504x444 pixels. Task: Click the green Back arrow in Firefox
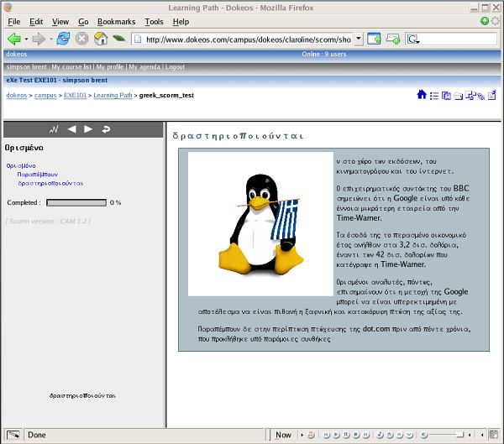[13, 39]
